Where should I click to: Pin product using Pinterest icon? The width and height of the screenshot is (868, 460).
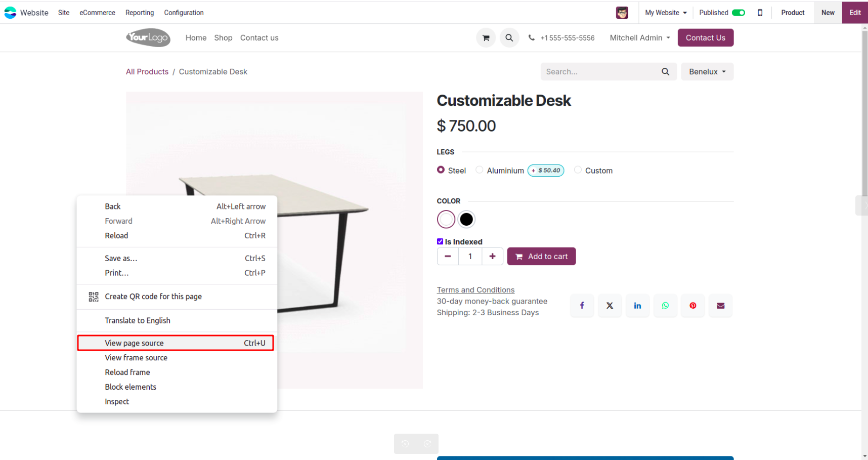(x=693, y=306)
